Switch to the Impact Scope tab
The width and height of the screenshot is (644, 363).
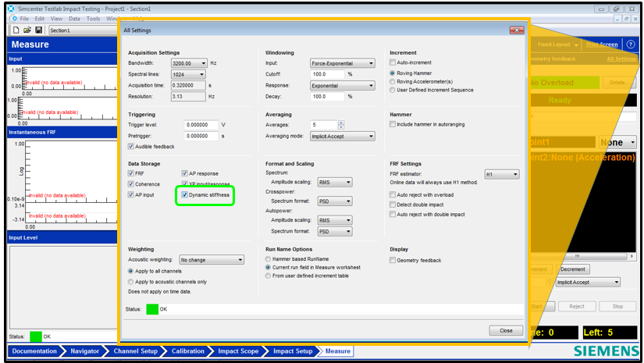[x=237, y=351]
